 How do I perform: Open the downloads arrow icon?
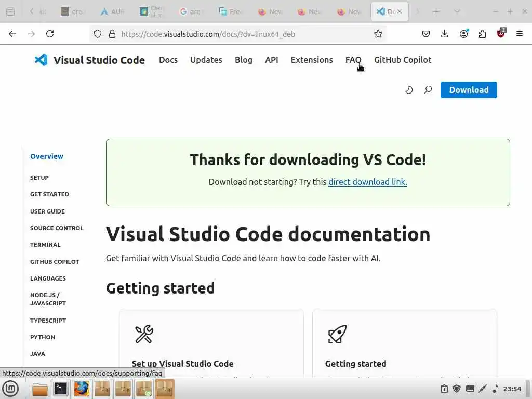coord(445,34)
